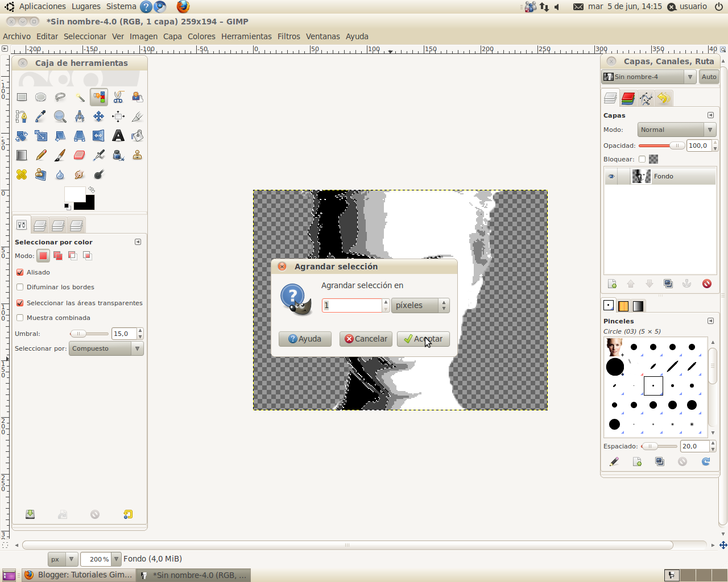This screenshot has height=582, width=728.
Task: Pick the Eraser tool
Action: pyautogui.click(x=79, y=155)
